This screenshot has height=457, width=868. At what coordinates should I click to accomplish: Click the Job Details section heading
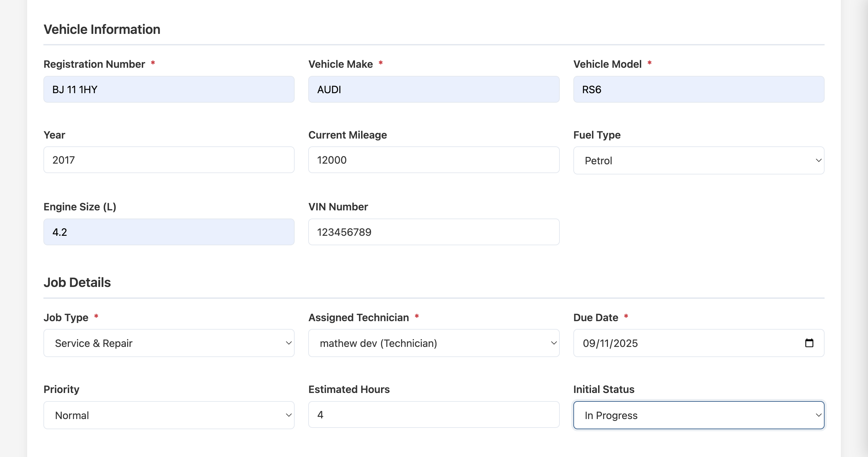(x=77, y=282)
